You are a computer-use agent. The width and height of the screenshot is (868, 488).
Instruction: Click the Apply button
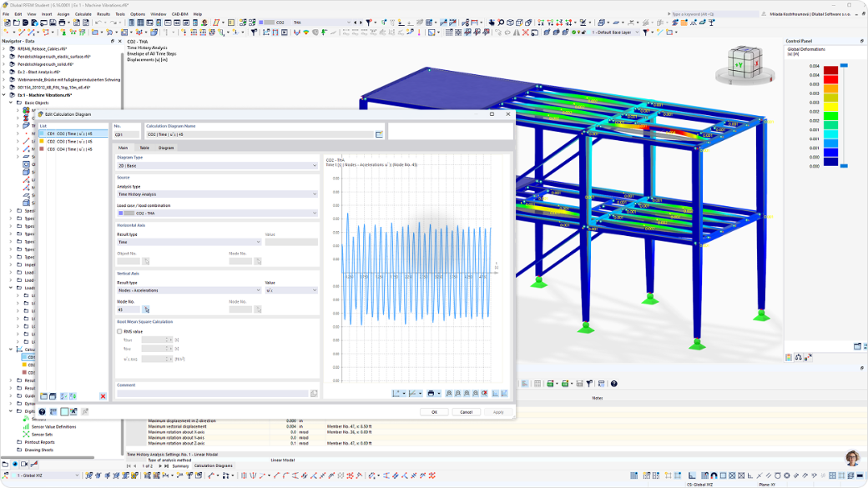pos(498,411)
